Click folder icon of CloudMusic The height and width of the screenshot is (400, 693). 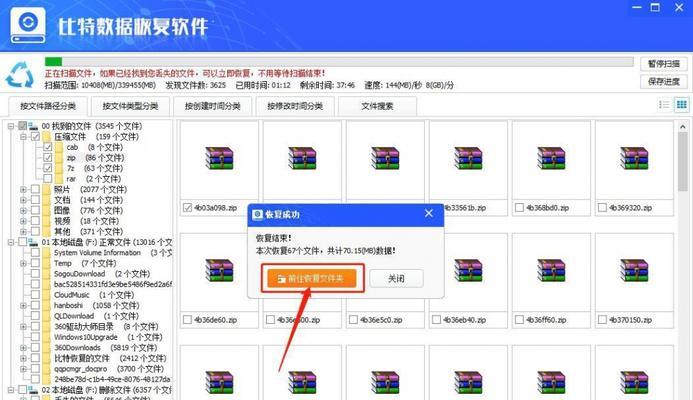click(x=47, y=294)
